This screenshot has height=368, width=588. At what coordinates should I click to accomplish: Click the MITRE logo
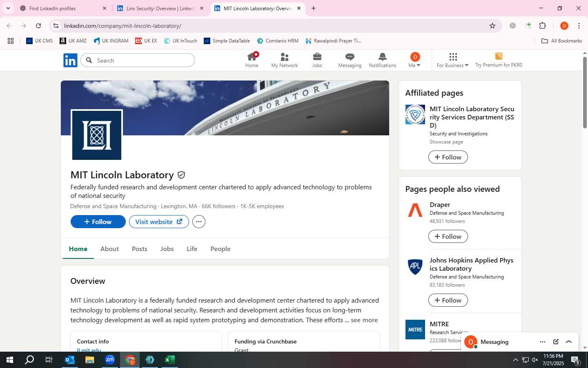[x=415, y=330]
